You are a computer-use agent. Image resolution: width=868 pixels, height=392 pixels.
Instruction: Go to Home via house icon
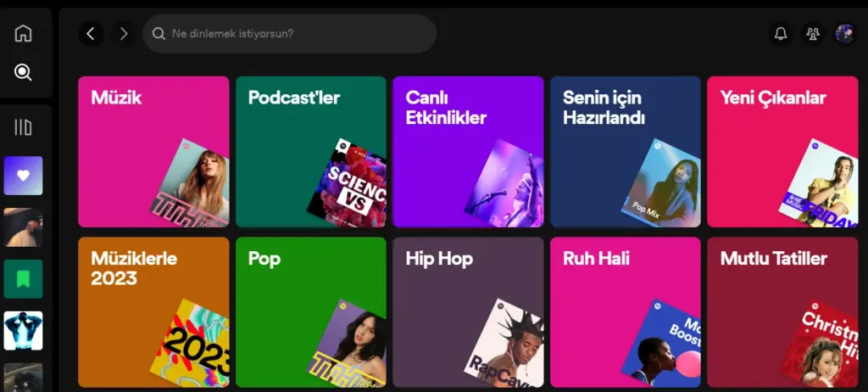pos(24,34)
